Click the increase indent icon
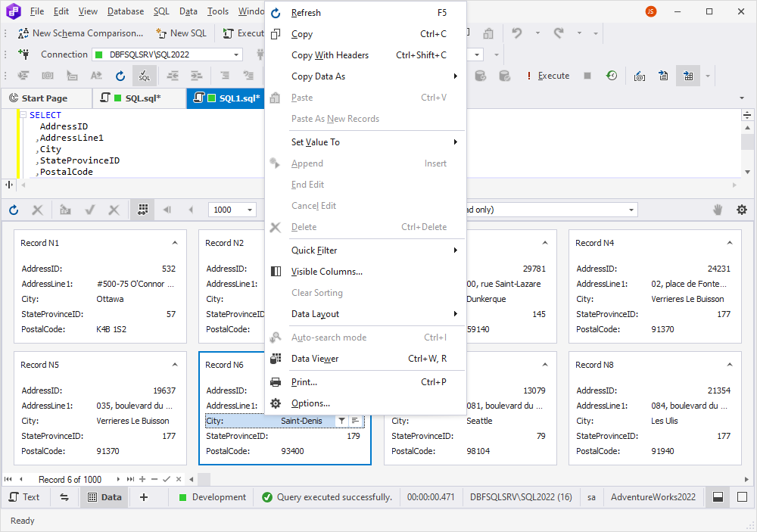Viewport: 757px width, 532px height. point(196,76)
